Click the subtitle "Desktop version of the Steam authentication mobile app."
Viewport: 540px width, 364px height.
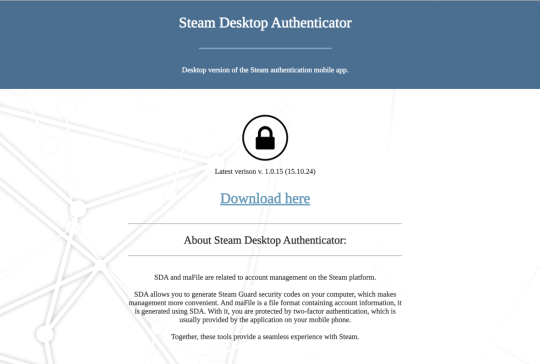[265, 70]
